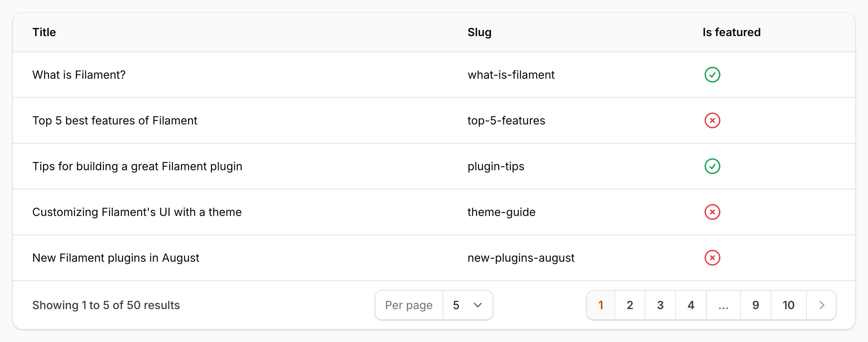The image size is (868, 342).
Task: Click the Per page dropdown chevron
Action: 477,305
